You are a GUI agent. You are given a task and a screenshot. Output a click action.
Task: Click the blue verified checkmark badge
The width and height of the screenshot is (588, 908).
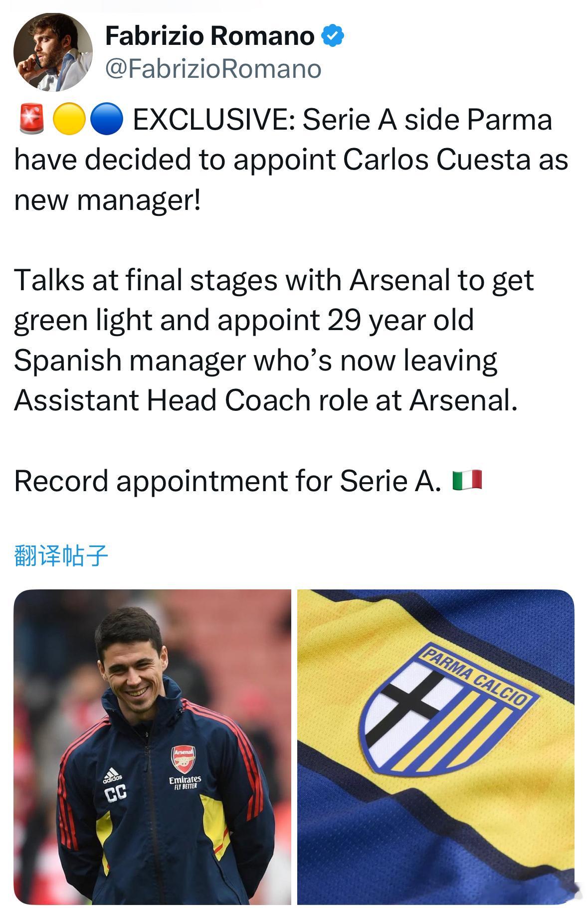click(x=332, y=36)
